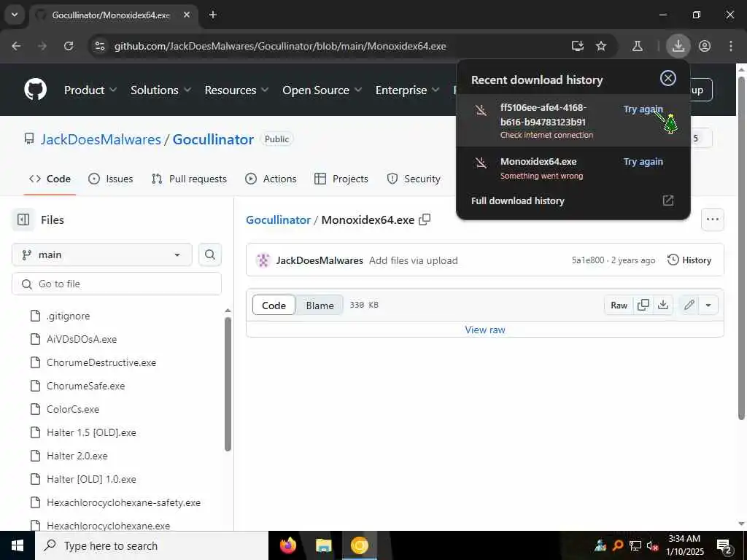Click the file tree scrollbar
The image size is (747, 560).
click(228, 384)
